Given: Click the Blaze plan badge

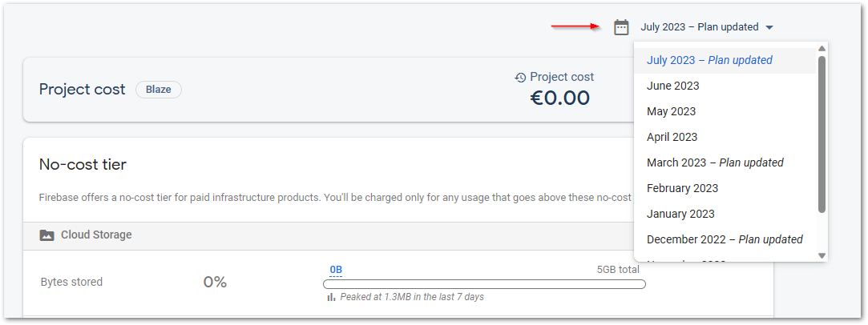Looking at the screenshot, I should pyautogui.click(x=159, y=90).
